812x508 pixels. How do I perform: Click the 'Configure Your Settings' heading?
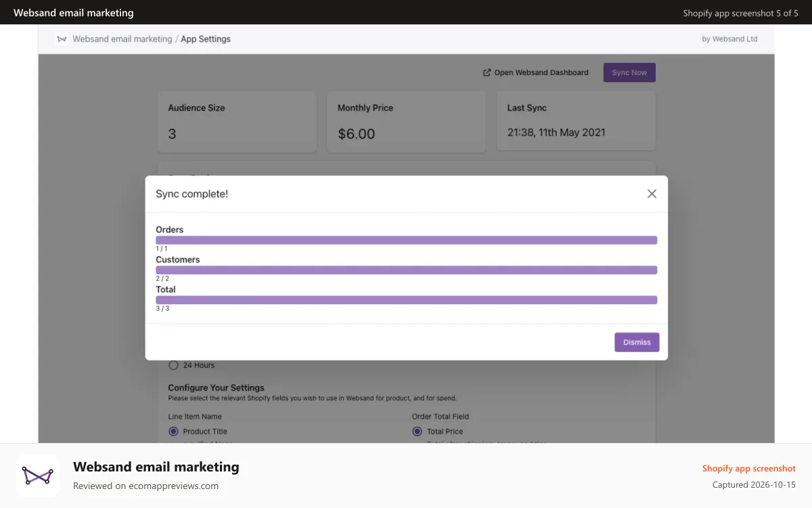pyautogui.click(x=216, y=388)
